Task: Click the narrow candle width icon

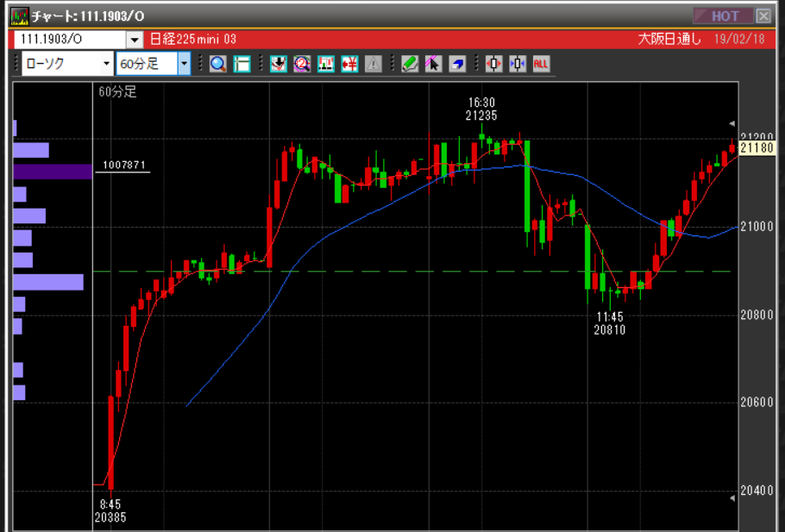Action: (x=518, y=64)
